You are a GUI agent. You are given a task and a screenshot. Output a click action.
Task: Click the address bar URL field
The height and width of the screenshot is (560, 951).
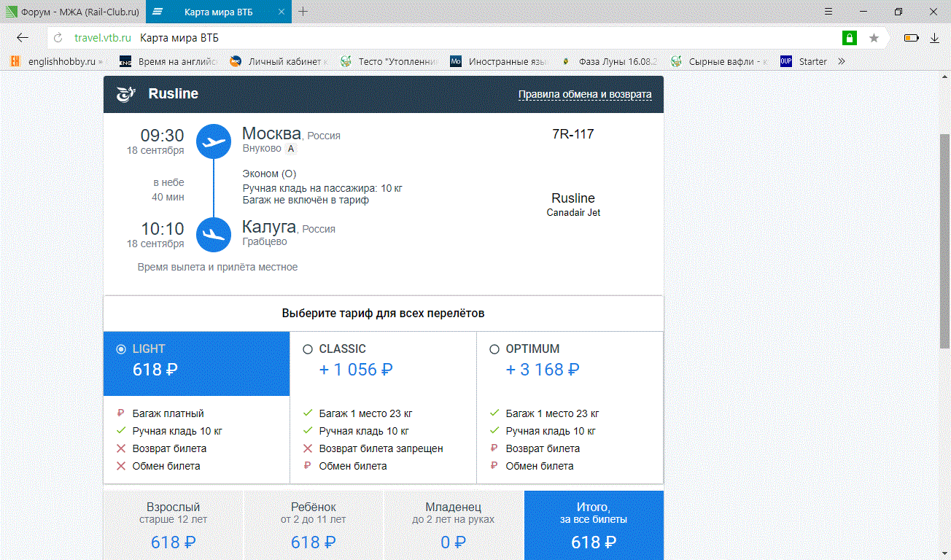coord(438,38)
